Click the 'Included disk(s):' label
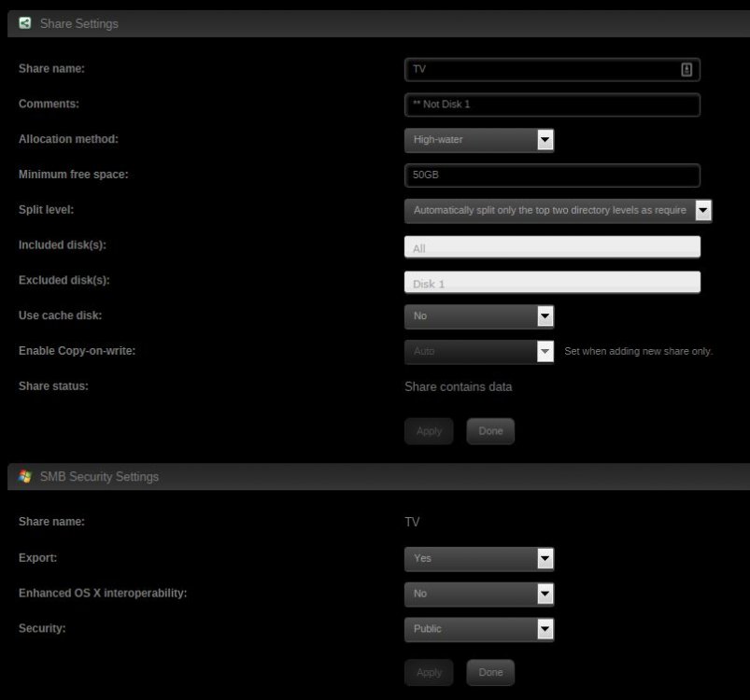Image resolution: width=750 pixels, height=700 pixels. pos(63,245)
